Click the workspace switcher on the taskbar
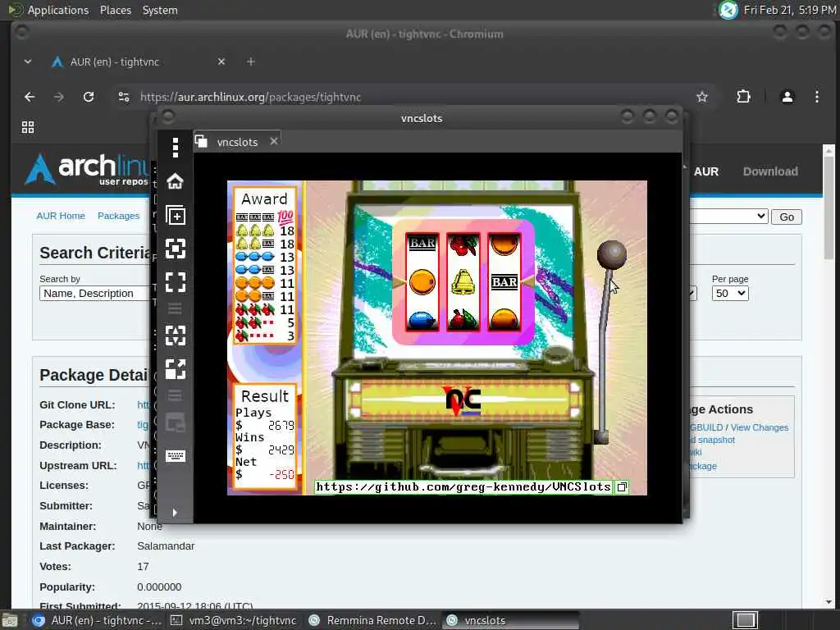The height and width of the screenshot is (630, 840). pyautogui.click(x=745, y=620)
